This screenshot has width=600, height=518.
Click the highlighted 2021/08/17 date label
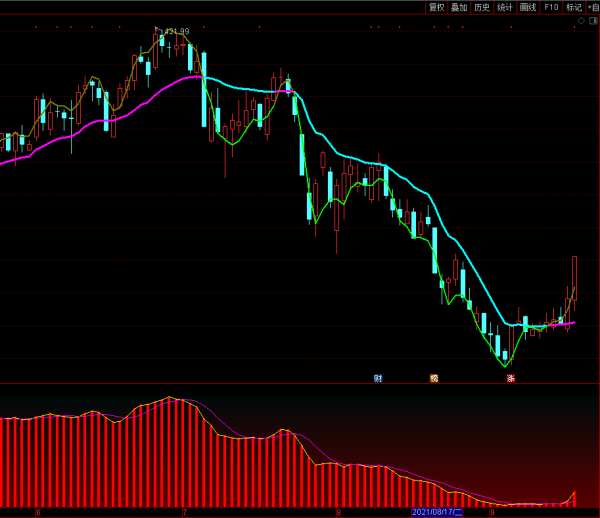coord(437,512)
